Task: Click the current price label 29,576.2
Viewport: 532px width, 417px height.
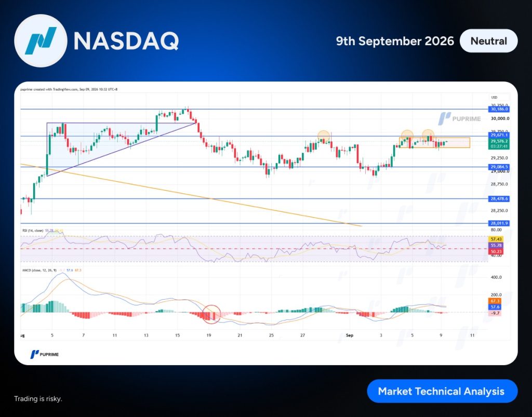Action: pos(499,141)
